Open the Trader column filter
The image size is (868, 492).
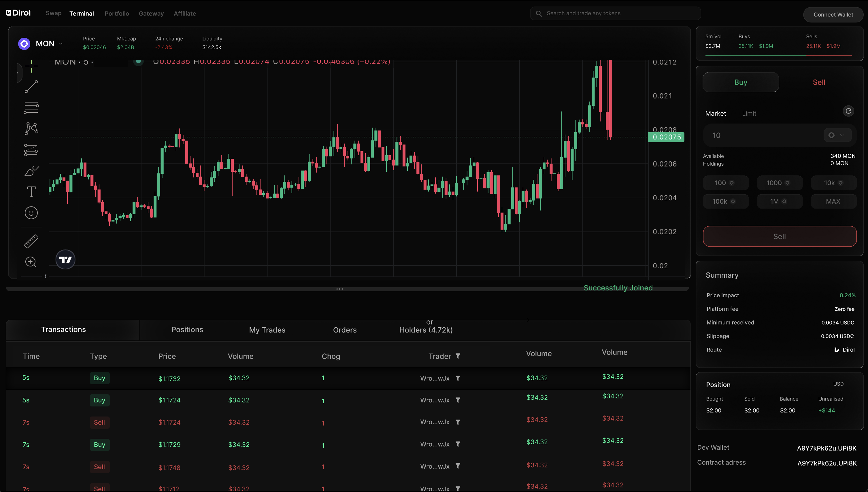[x=458, y=356]
